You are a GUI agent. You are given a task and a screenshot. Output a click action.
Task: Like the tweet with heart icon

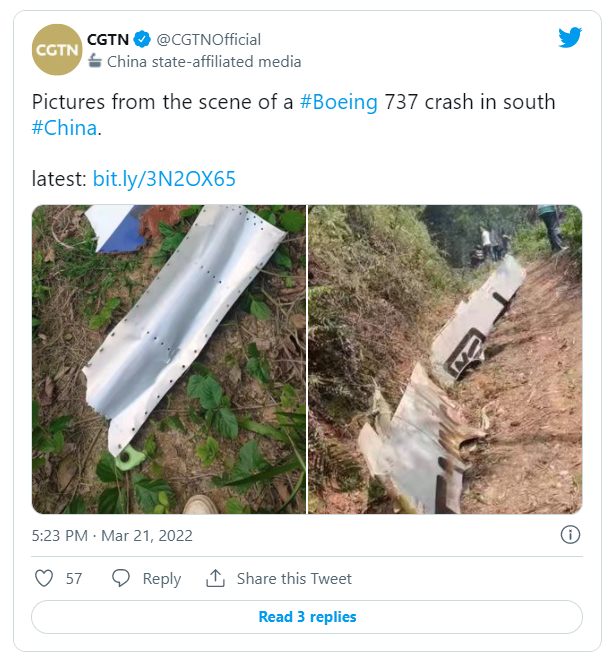click(x=44, y=578)
